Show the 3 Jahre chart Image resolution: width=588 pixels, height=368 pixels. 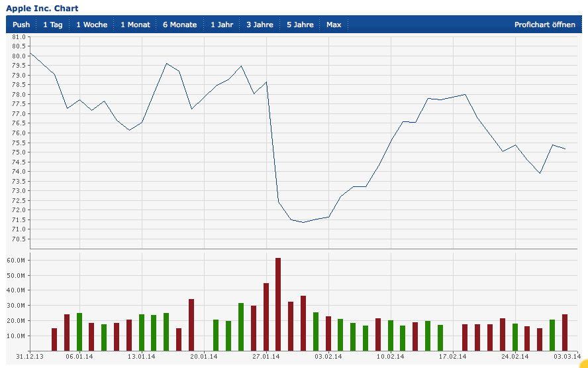coord(260,25)
